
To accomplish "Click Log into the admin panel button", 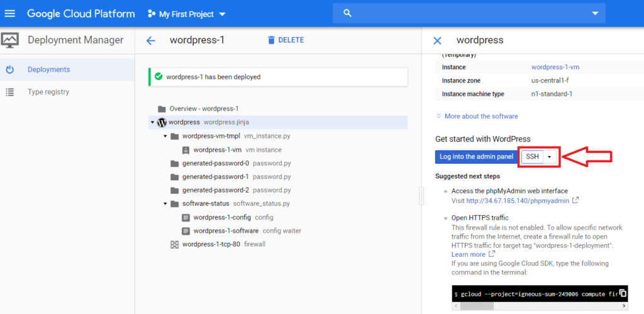I will point(477,157).
